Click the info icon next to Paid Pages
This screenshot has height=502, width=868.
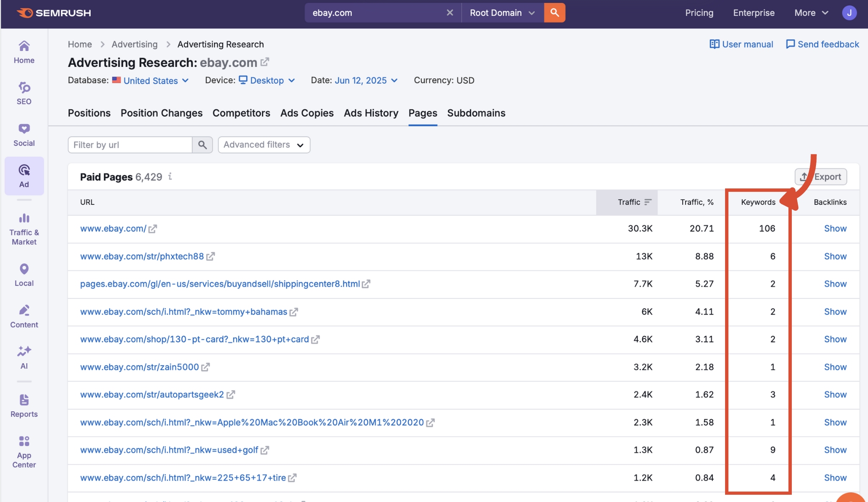170,177
